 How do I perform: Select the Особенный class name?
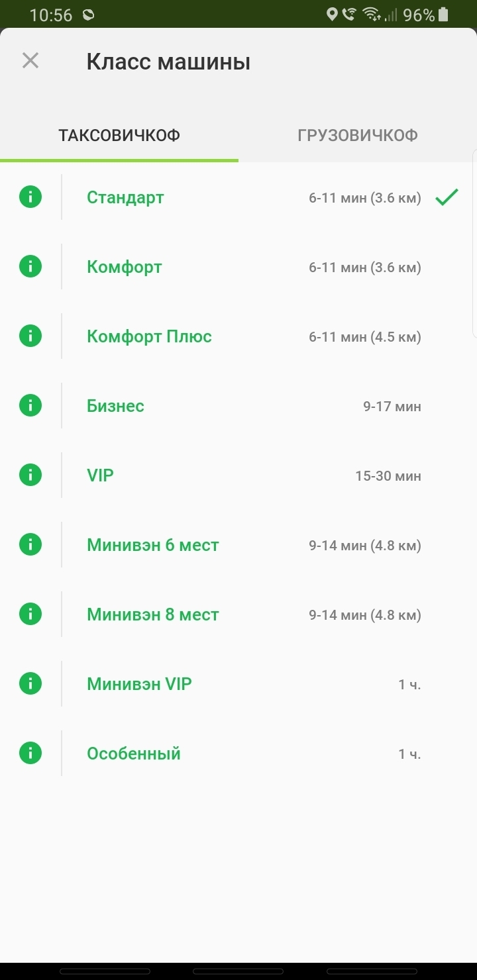[x=133, y=754]
